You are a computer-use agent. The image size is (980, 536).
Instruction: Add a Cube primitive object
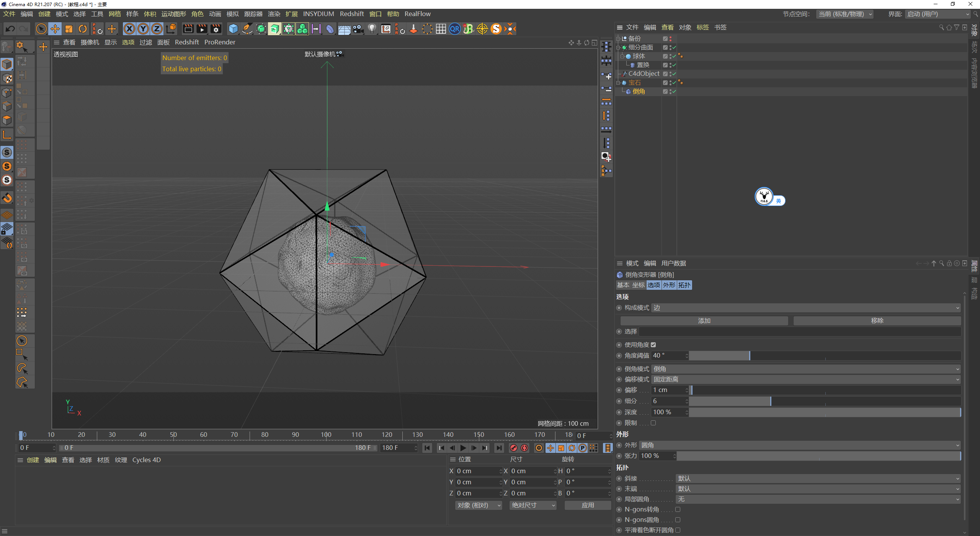(x=233, y=29)
